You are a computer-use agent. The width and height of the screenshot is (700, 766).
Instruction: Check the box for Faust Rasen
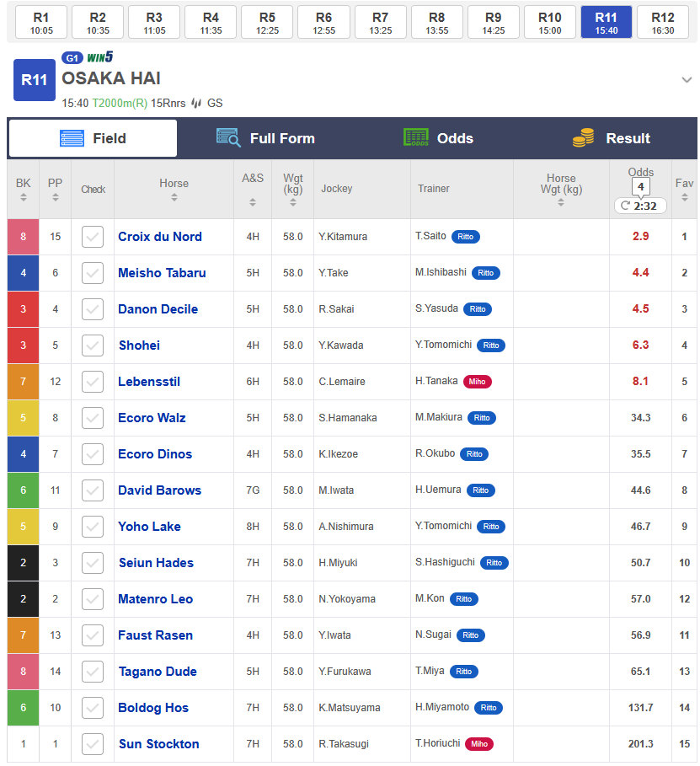(x=93, y=635)
